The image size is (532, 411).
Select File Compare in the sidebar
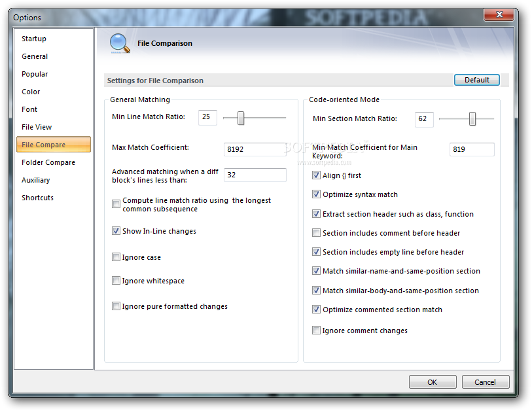(x=54, y=145)
